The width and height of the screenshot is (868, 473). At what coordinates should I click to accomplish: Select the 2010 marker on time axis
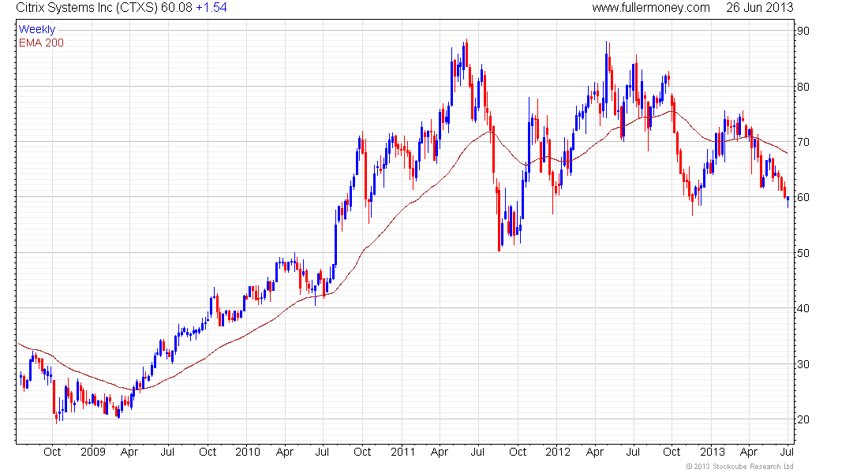click(x=247, y=453)
